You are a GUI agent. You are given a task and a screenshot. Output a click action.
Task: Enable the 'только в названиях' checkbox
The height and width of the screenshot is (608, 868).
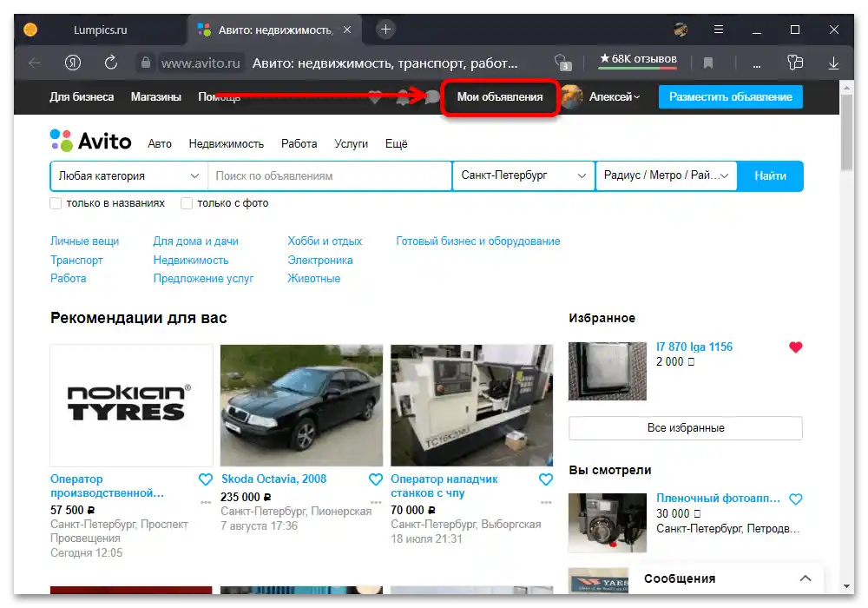56,203
